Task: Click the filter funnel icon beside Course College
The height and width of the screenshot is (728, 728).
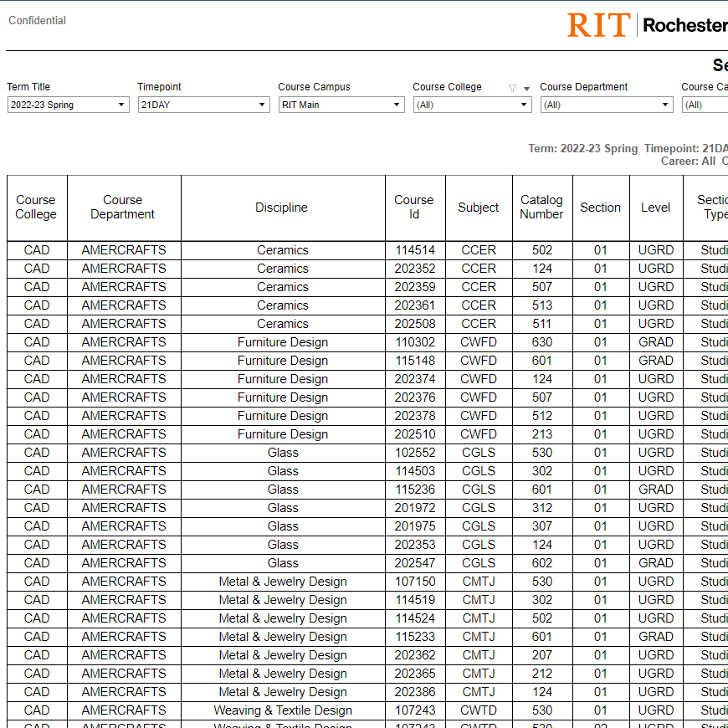Action: 512,88
